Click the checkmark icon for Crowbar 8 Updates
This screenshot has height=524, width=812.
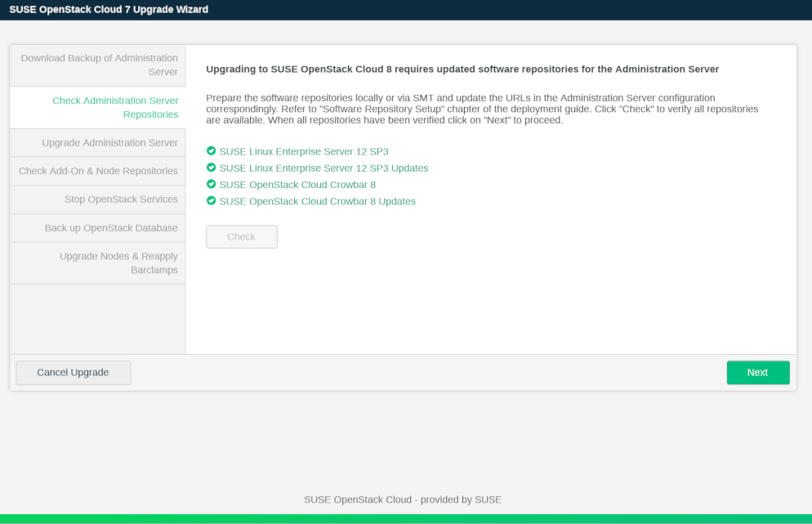tap(212, 201)
